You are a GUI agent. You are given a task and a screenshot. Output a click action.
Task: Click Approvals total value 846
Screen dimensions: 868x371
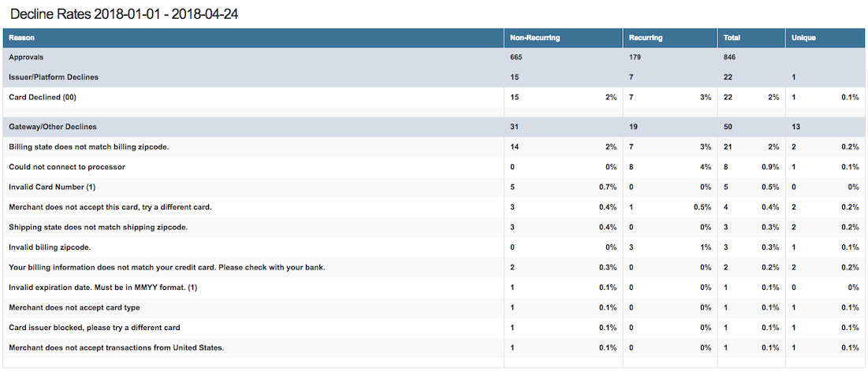731,58
